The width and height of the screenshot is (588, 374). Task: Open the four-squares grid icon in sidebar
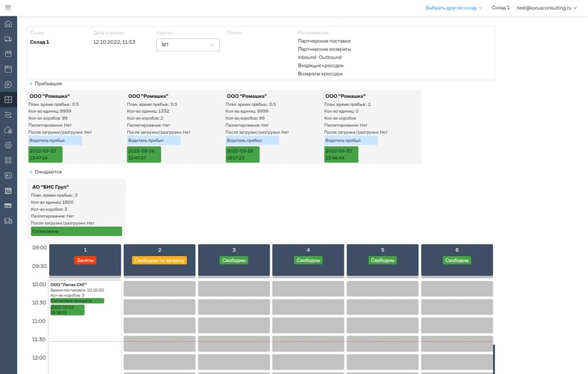(x=8, y=160)
